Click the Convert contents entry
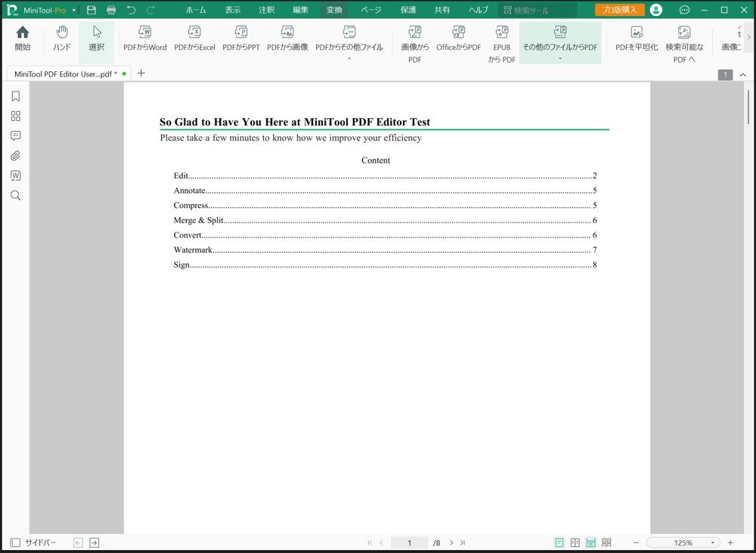 click(x=386, y=235)
